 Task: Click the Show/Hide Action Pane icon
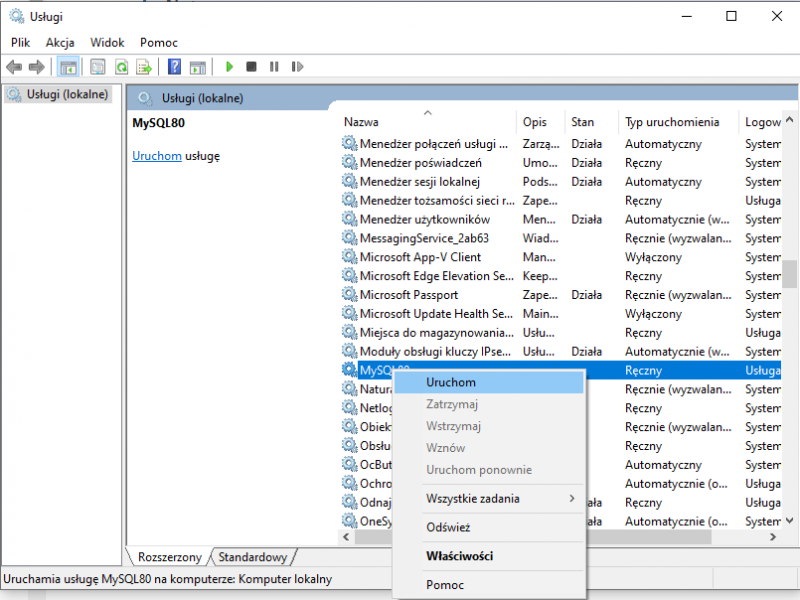click(197, 67)
